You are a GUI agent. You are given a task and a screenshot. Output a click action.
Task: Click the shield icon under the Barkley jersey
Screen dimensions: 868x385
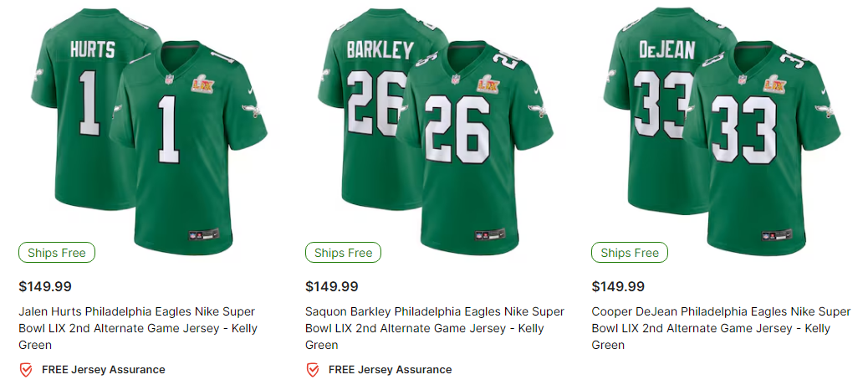coord(313,369)
